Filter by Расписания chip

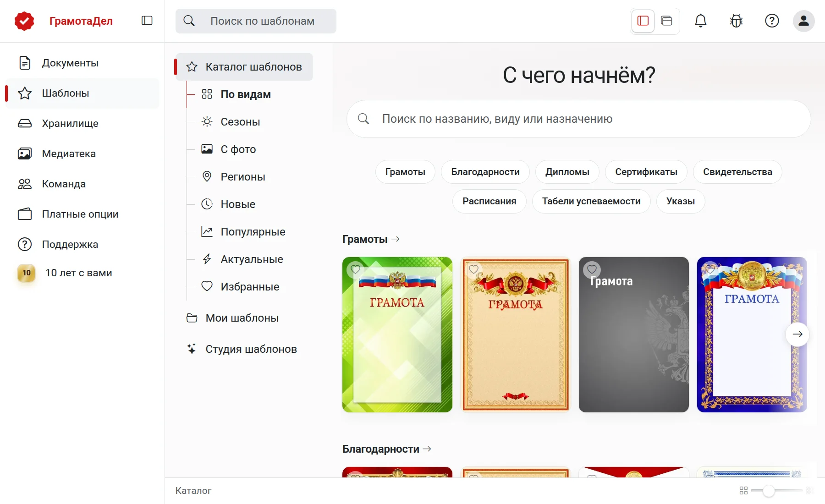pyautogui.click(x=489, y=201)
